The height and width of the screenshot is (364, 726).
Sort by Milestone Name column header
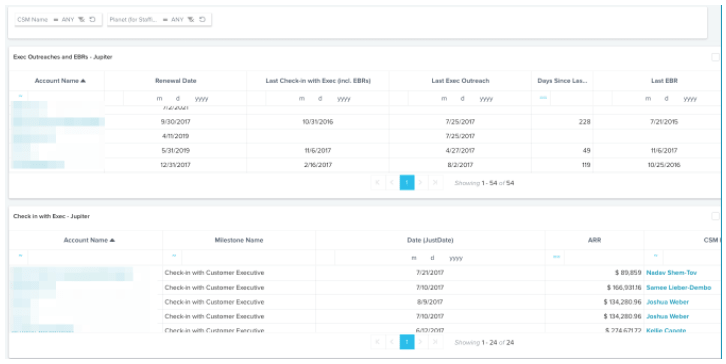tap(239, 240)
